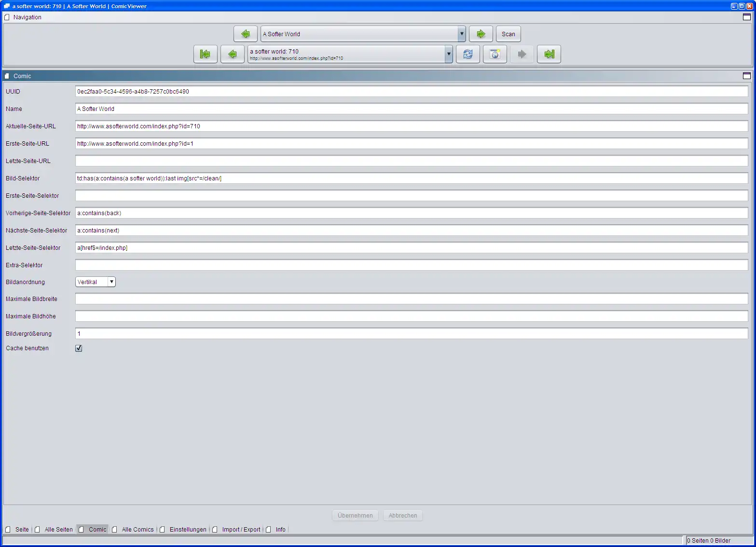The height and width of the screenshot is (547, 756).
Task: Select the Comic tab at the bottom
Action: [93, 529]
